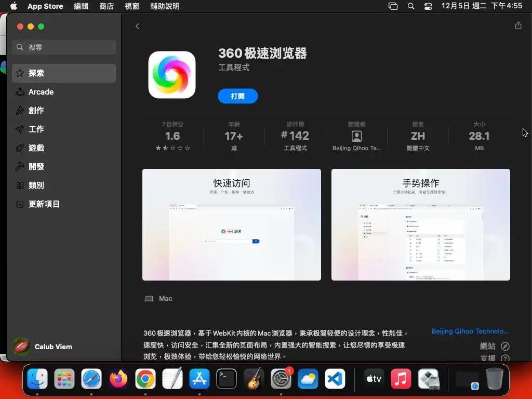The height and width of the screenshot is (399, 532).
Task: Click the date and time in menu bar
Action: pos(482,6)
